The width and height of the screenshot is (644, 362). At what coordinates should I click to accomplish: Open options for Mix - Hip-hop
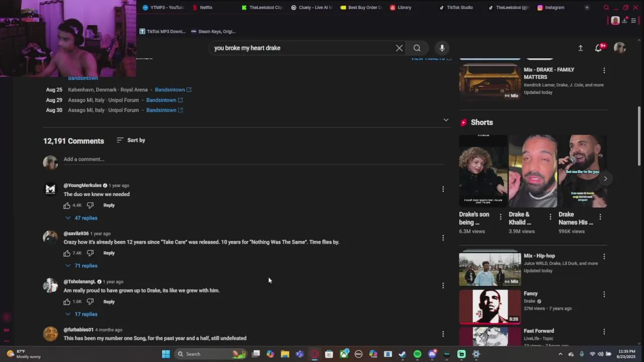pos(604,256)
